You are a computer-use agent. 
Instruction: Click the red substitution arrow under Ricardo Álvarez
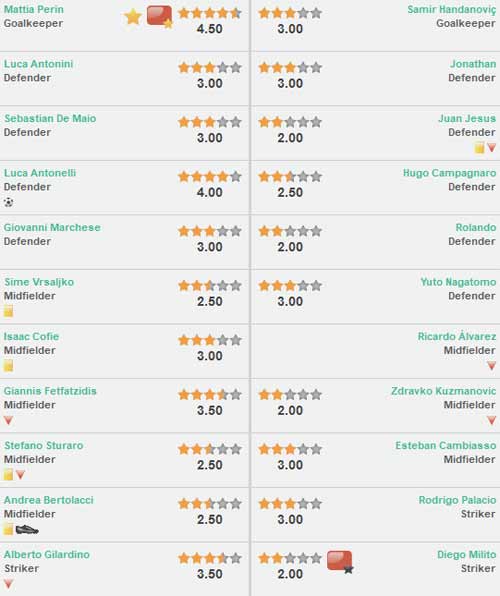pos(492,366)
